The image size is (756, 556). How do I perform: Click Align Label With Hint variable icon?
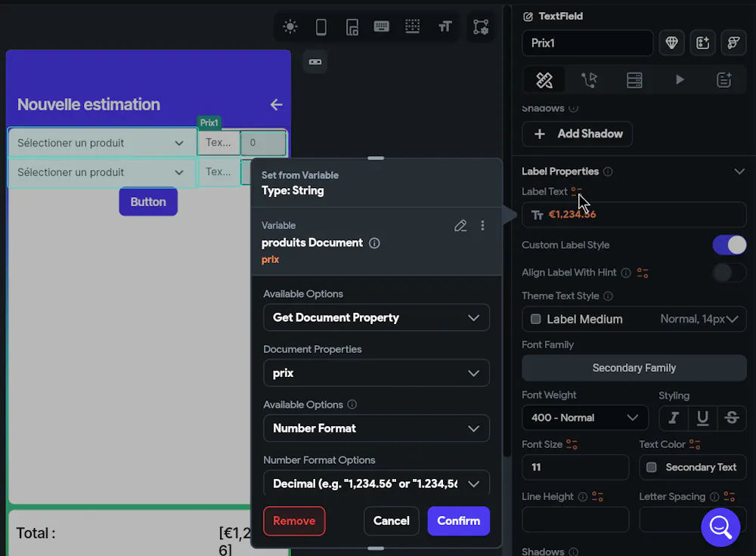643,273
